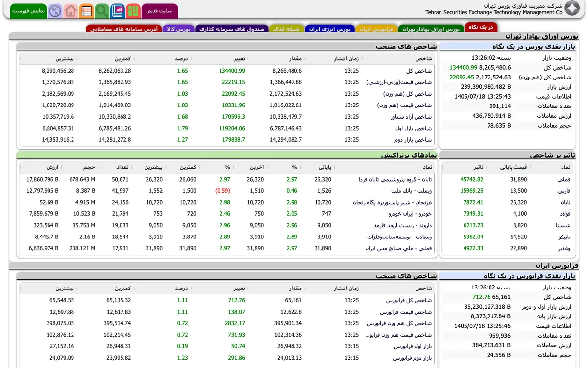Switch to the بورس انرژی ایران tab
The height and width of the screenshot is (368, 588).
click(x=329, y=29)
